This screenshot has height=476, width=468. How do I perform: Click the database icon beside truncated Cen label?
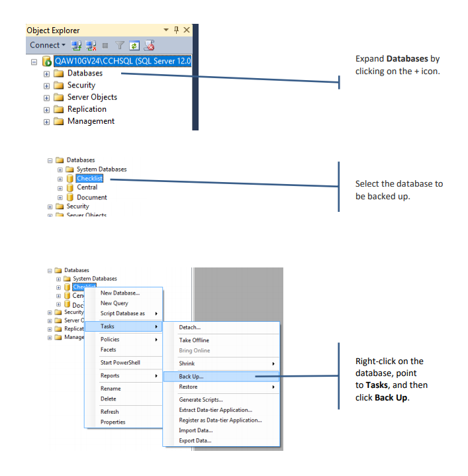[x=68, y=295]
